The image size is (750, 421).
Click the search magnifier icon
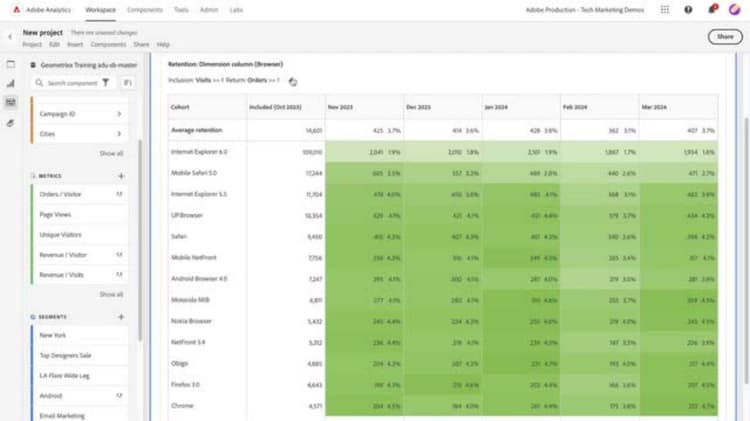39,83
